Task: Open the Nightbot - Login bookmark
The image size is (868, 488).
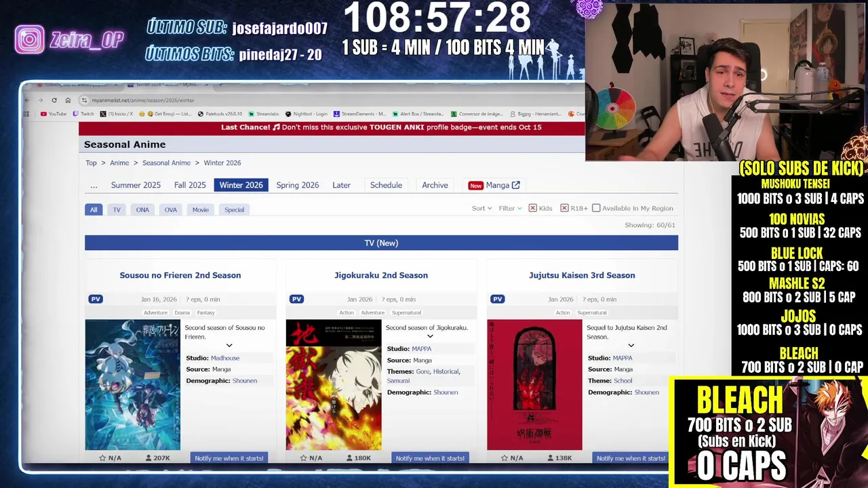Action: (x=307, y=114)
